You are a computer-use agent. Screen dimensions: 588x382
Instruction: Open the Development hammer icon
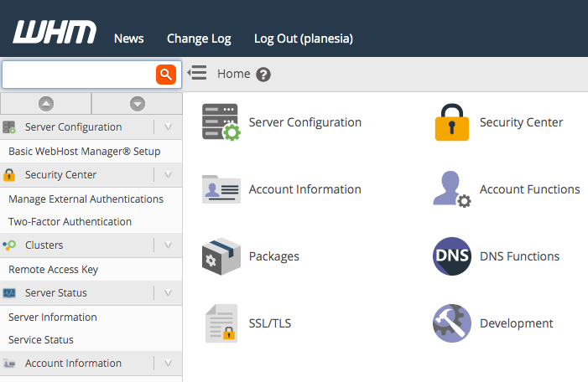coord(452,323)
